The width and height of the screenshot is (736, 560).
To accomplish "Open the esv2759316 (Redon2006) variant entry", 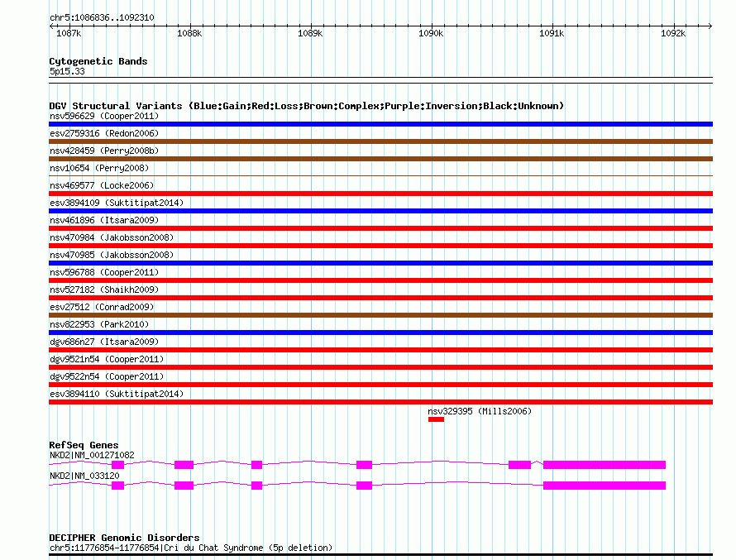I will coord(103,133).
